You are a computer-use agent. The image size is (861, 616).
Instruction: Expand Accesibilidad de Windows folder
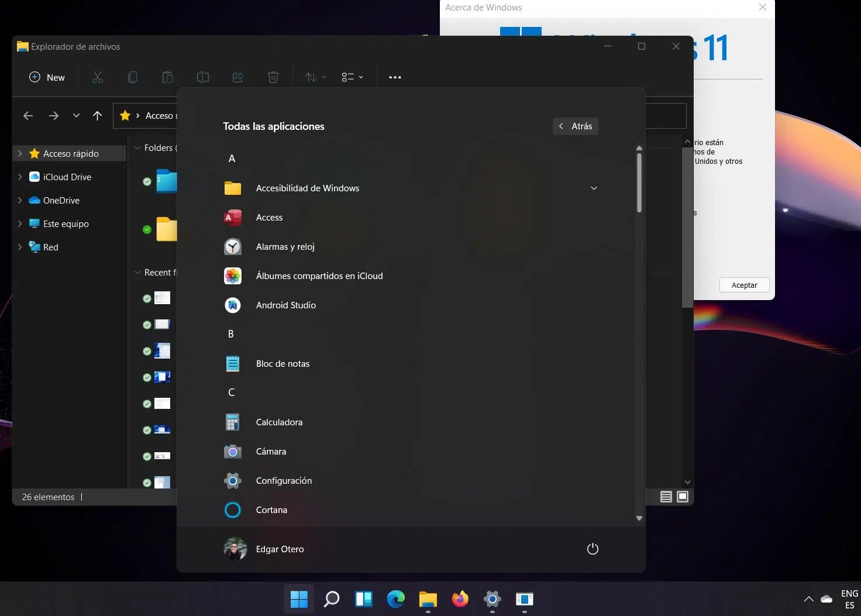click(x=594, y=188)
